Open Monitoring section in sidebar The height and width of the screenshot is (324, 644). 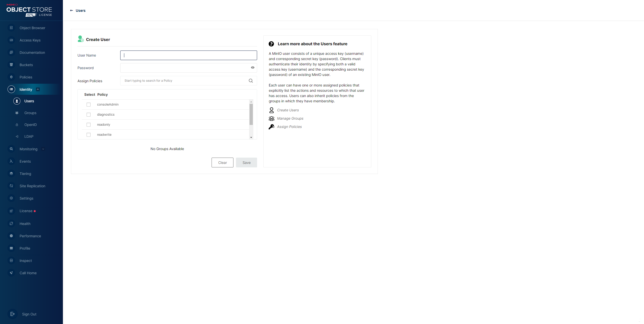[x=28, y=149]
